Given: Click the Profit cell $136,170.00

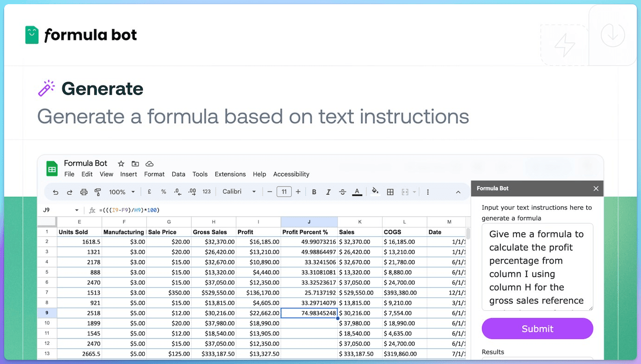Looking at the screenshot, I should click(x=258, y=293).
